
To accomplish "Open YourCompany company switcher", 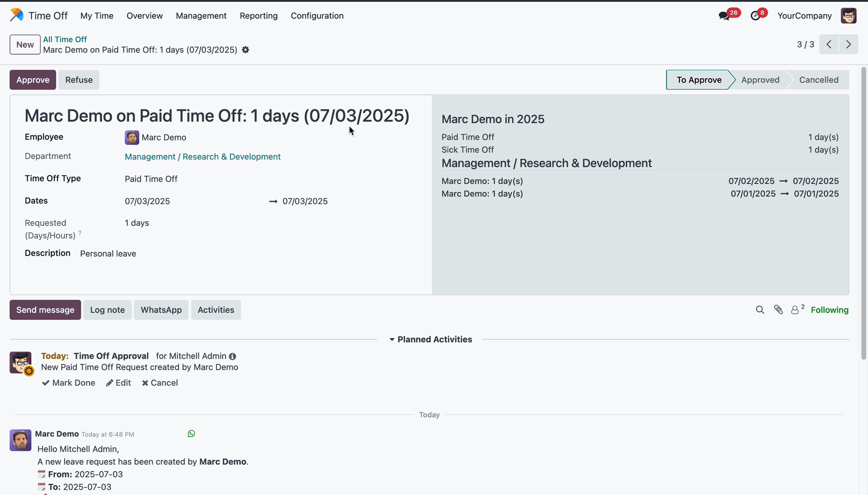I will point(804,16).
